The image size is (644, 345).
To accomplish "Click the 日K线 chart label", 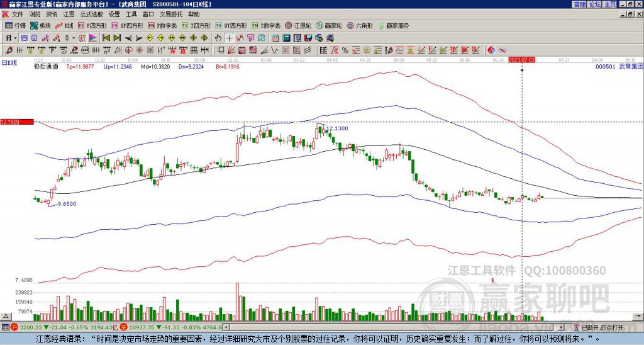I will (9, 63).
